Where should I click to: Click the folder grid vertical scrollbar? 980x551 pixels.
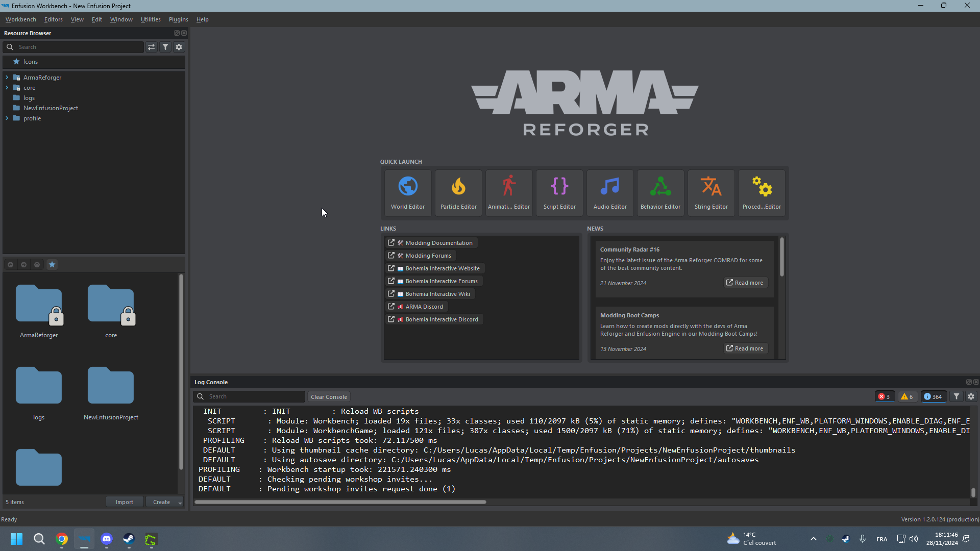click(181, 372)
